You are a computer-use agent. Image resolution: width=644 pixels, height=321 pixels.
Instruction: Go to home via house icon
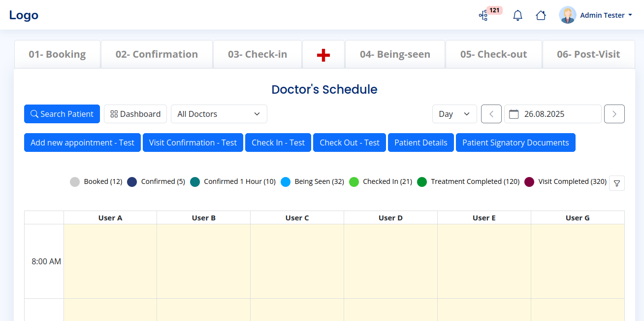(x=541, y=15)
